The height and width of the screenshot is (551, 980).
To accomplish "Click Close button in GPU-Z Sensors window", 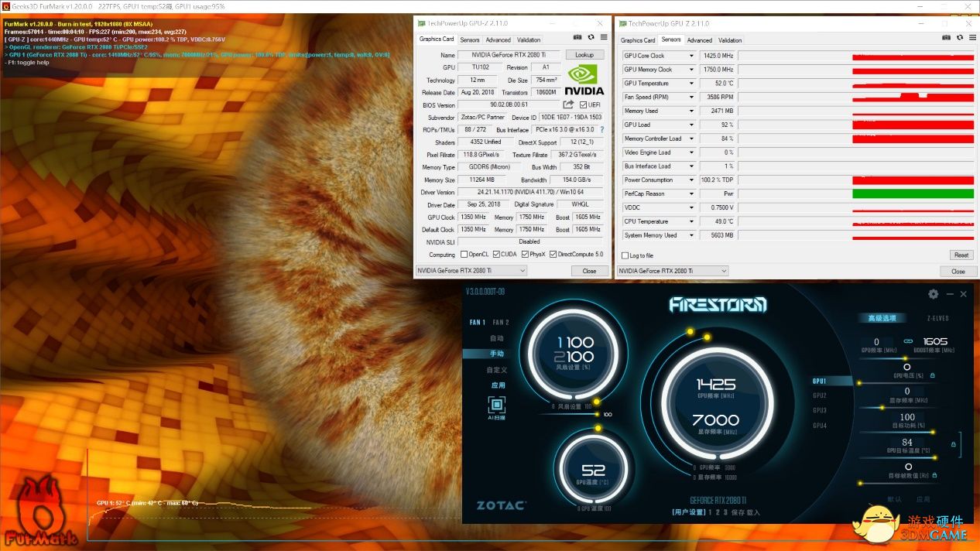I will (958, 271).
